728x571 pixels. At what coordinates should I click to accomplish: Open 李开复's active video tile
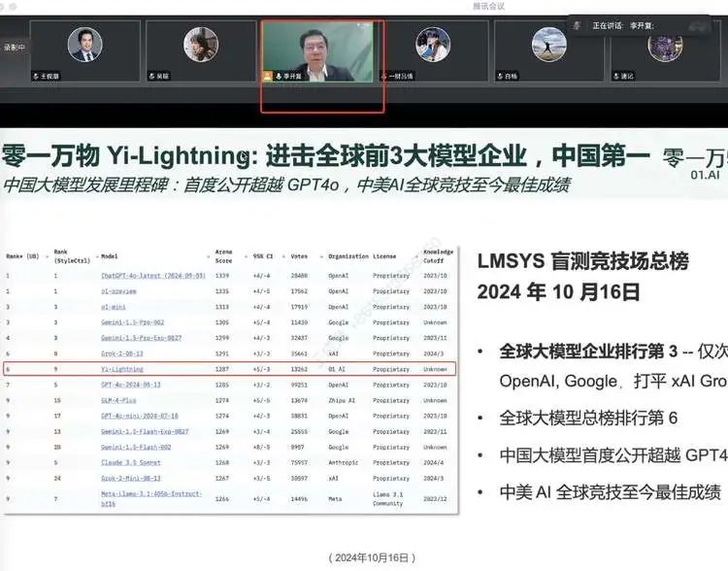click(x=318, y=51)
